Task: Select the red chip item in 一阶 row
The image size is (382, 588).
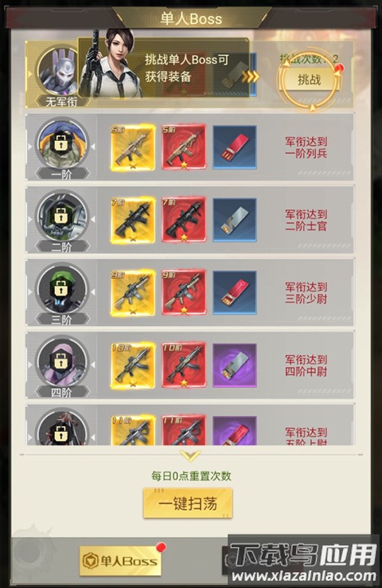Action: 235,147
